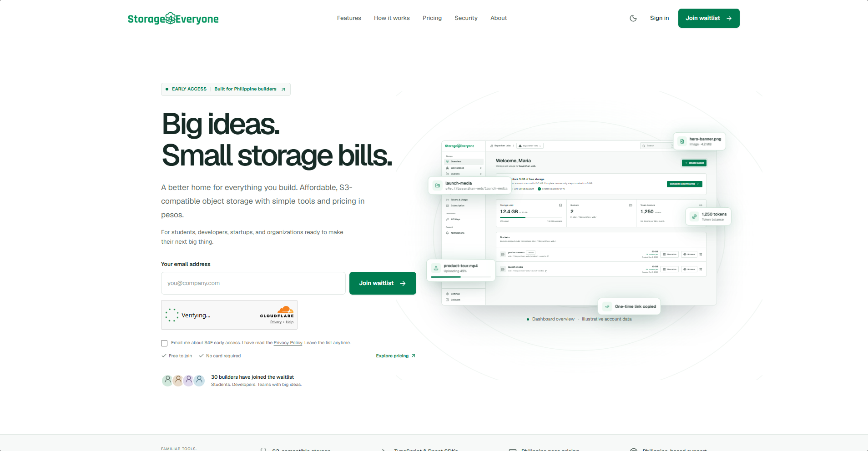Open the Pricing nav item

coord(432,18)
